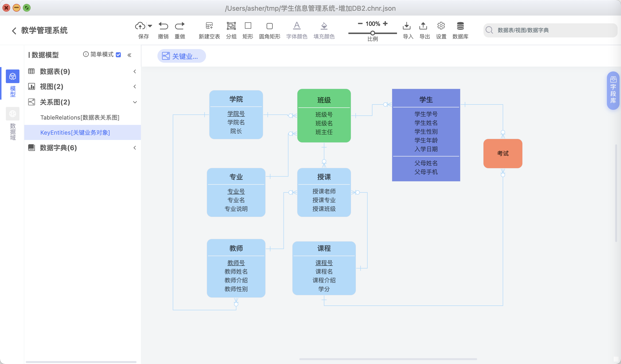621x364 pixels.
Task: Select the 专业 entity header
Action: coord(236,176)
